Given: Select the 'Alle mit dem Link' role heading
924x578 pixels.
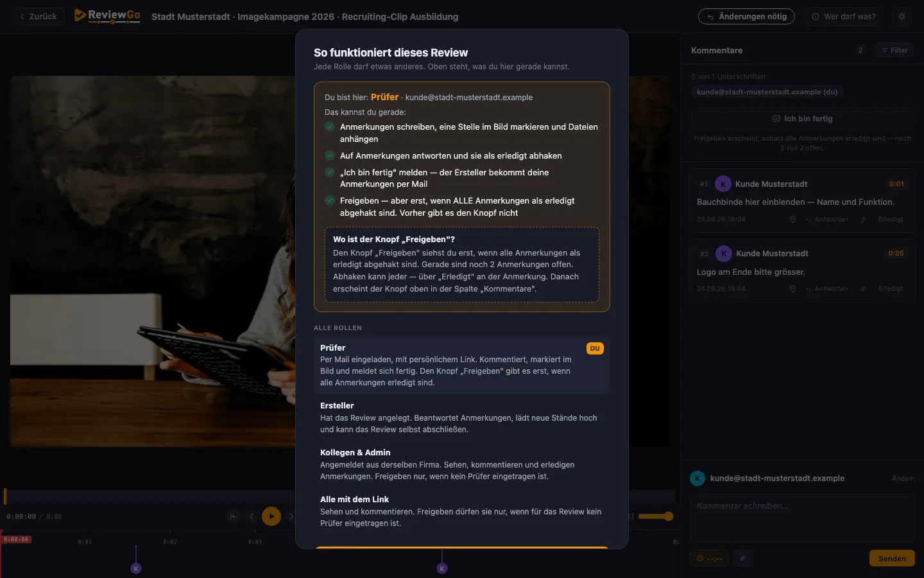Looking at the screenshot, I should [355, 500].
